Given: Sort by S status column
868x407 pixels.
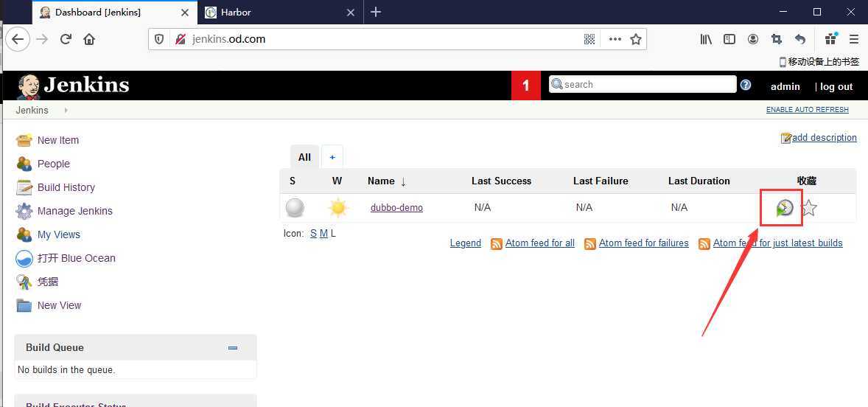Looking at the screenshot, I should [293, 181].
